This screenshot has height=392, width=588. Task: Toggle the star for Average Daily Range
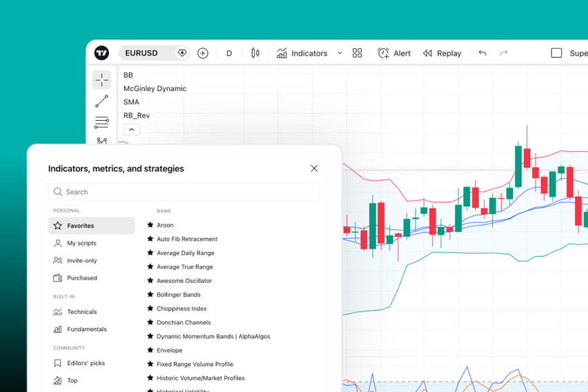coord(150,253)
